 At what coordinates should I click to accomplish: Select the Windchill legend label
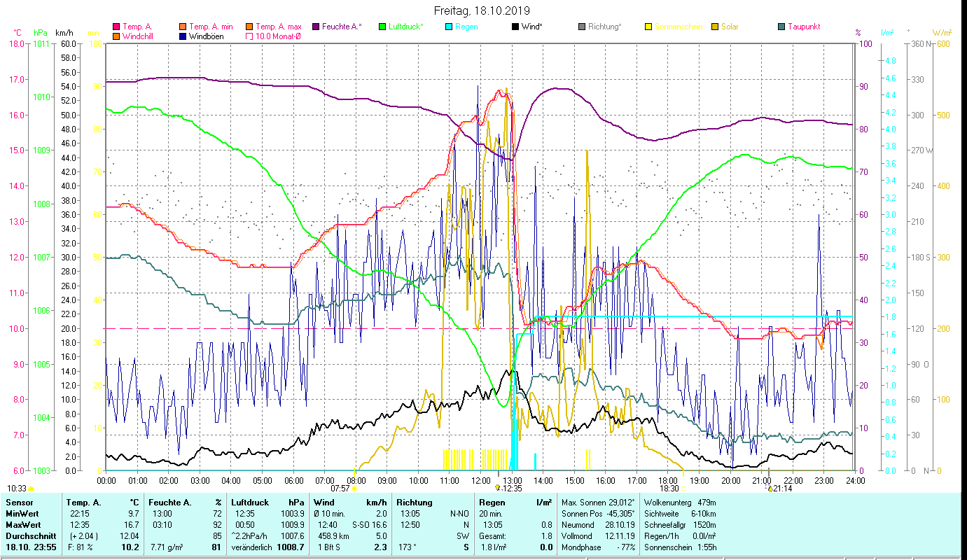coord(137,36)
